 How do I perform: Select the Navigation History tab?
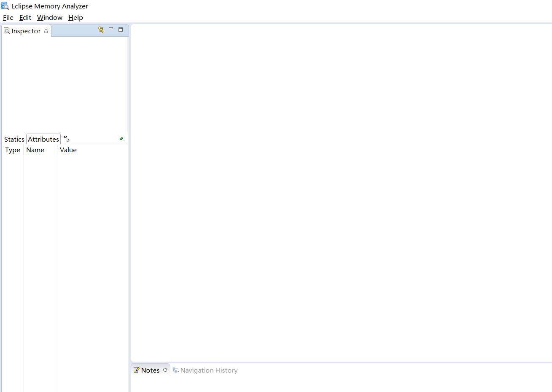tap(209, 370)
